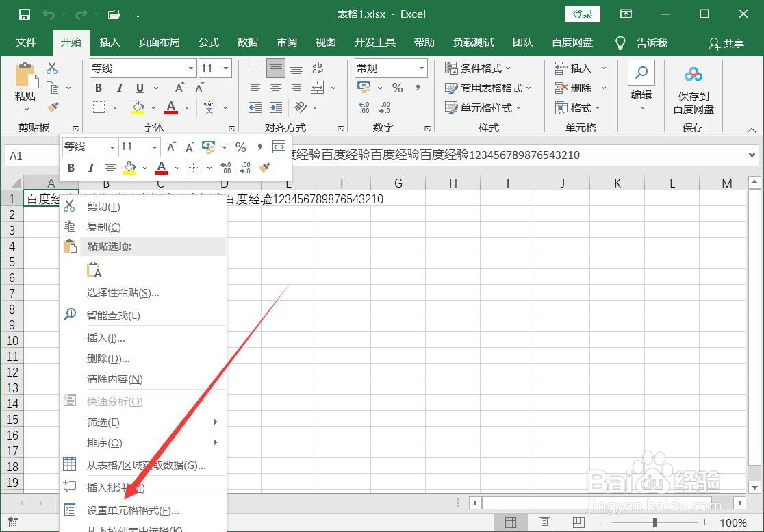Switch to the 插入 ribbon tab
The image size is (764, 532).
pos(110,42)
